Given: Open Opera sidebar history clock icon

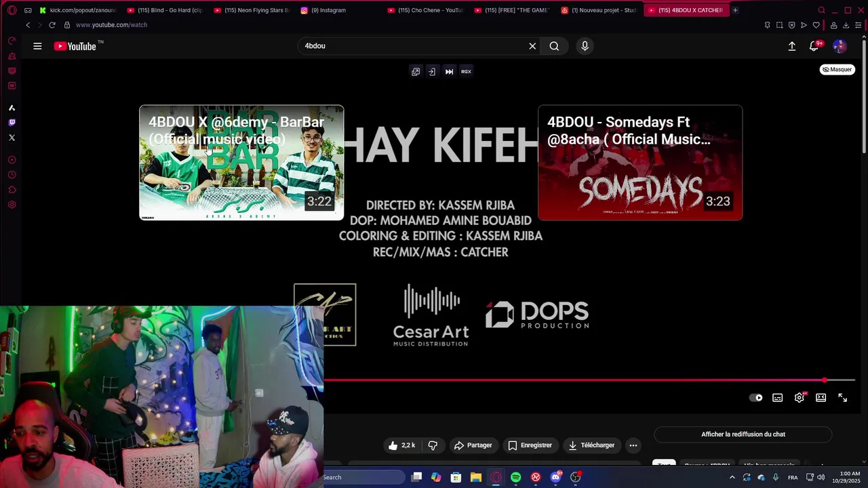Looking at the screenshot, I should [x=12, y=175].
